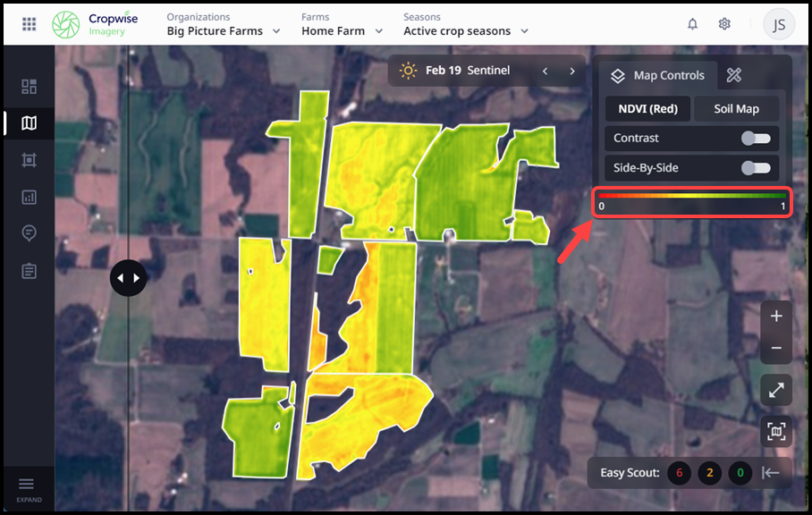Screen dimensions: 812x515
Task: Open settings gear icon
Action: point(724,24)
